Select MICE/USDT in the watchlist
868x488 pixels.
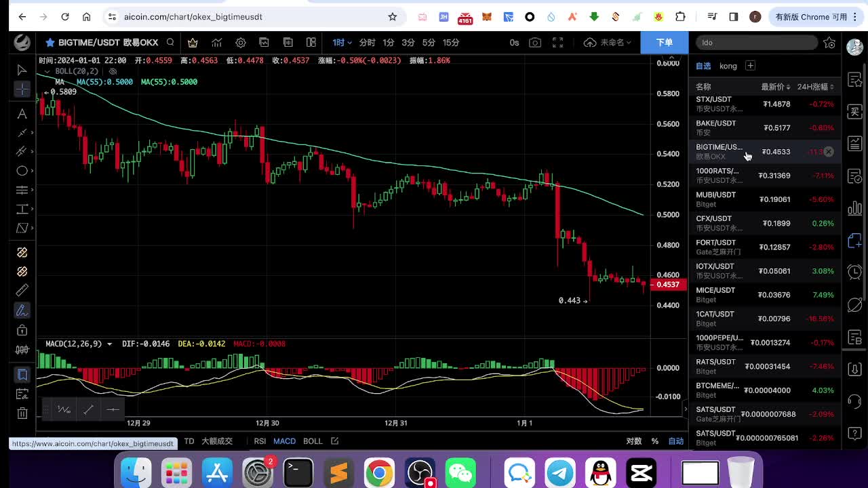(765, 295)
